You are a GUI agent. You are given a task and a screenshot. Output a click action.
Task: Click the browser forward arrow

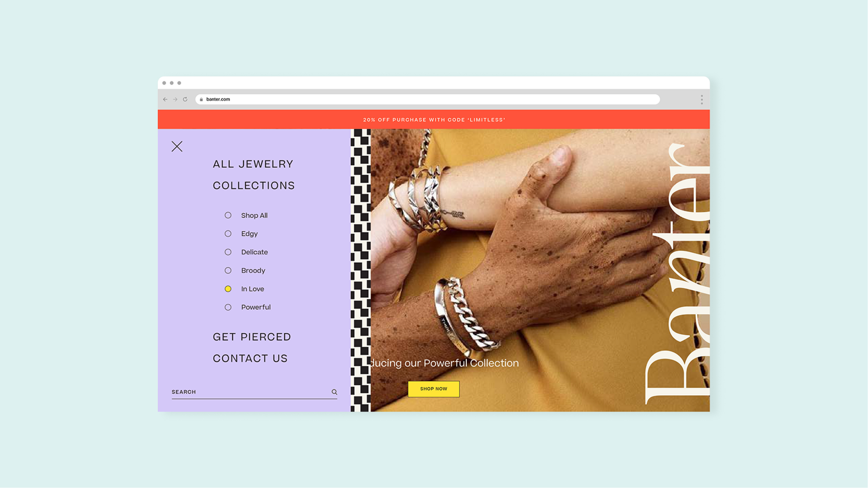[175, 99]
